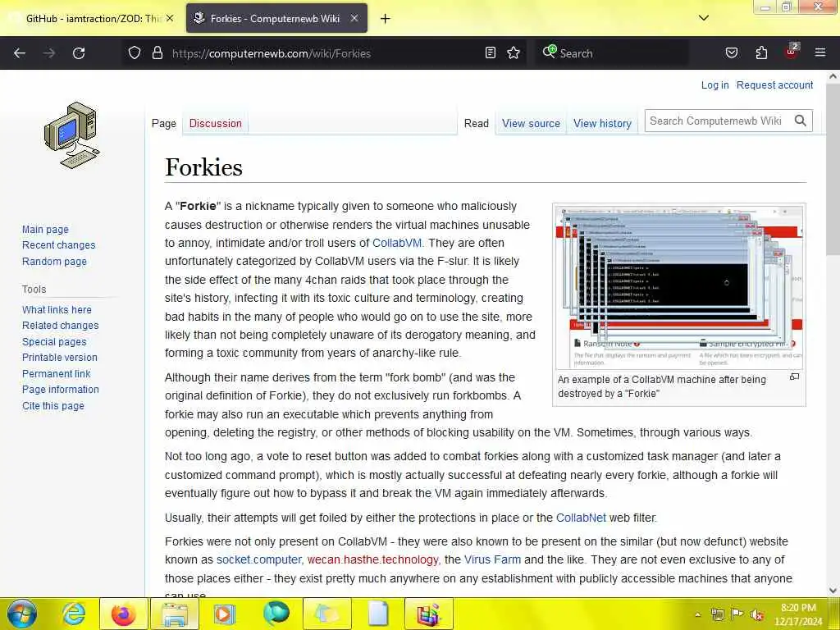This screenshot has width=840, height=630.
Task: Open the uBlock extension icon with badge
Action: click(792, 52)
